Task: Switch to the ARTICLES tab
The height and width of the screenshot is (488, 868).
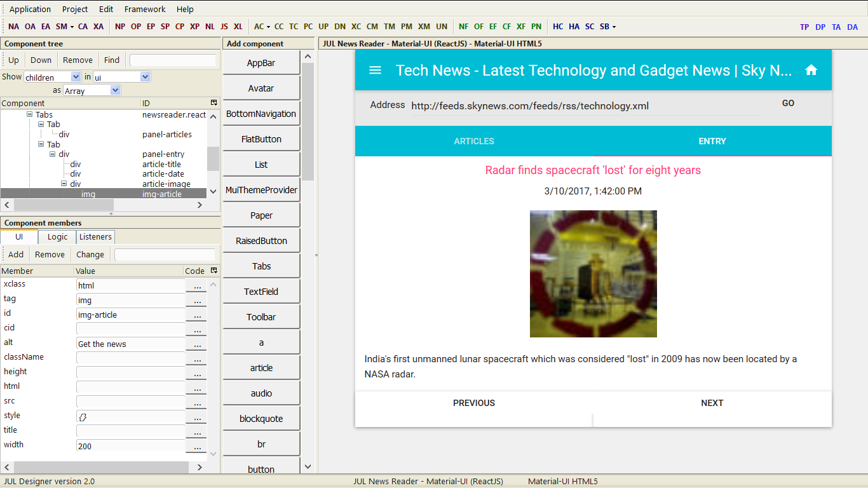Action: coord(474,141)
